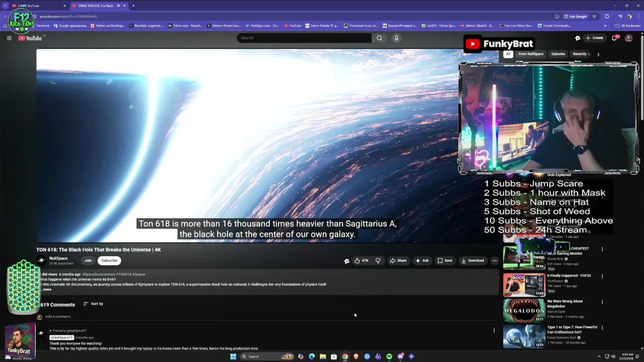644x362 pixels.
Task: Open NullSpace channel name link
Action: click(x=58, y=258)
